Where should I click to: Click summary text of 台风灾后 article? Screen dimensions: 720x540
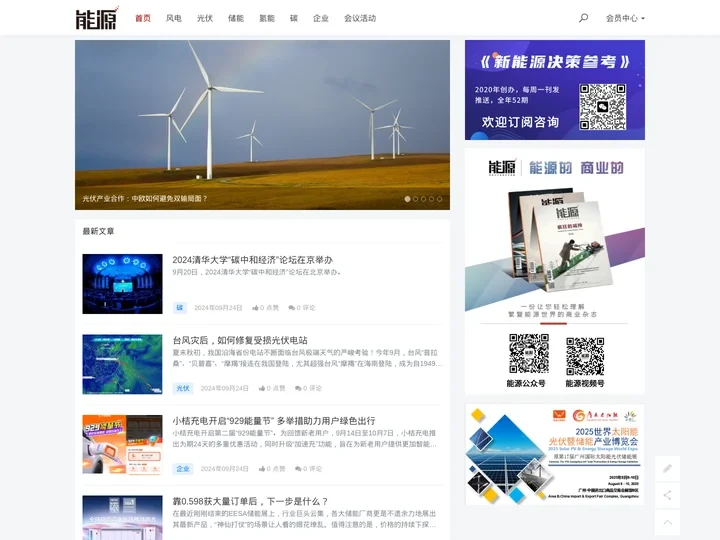coord(307,358)
